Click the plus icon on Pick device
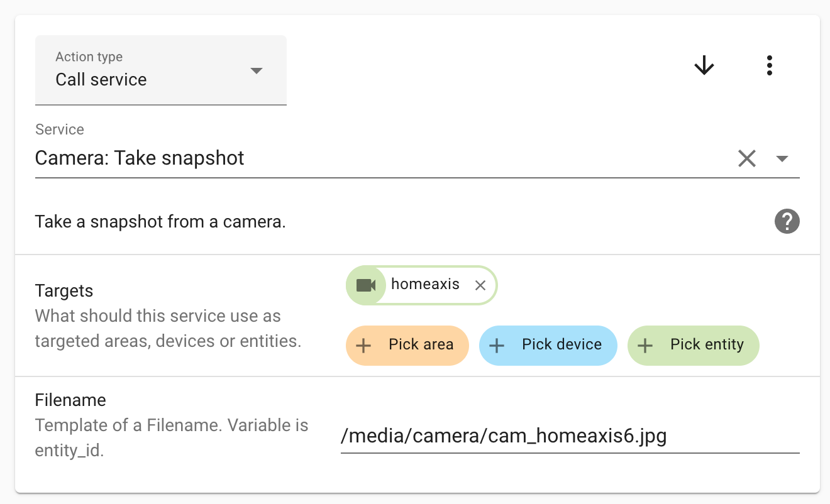Viewport: 830px width, 504px height. tap(497, 345)
